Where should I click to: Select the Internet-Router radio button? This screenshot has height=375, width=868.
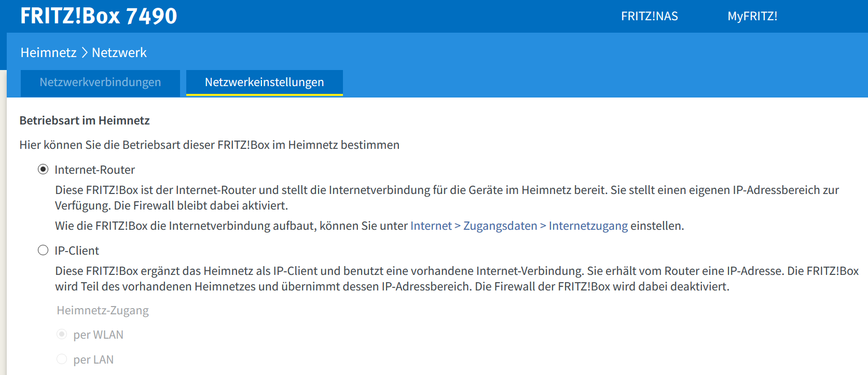[43, 170]
